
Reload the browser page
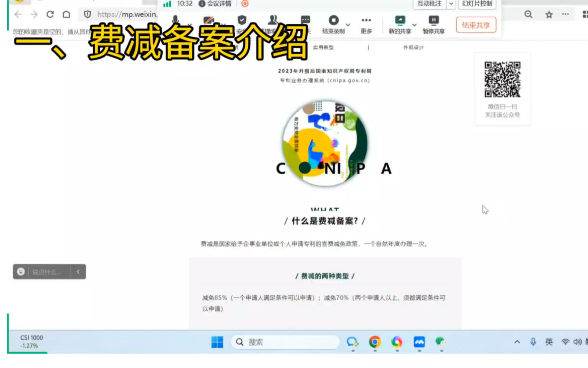click(x=50, y=15)
